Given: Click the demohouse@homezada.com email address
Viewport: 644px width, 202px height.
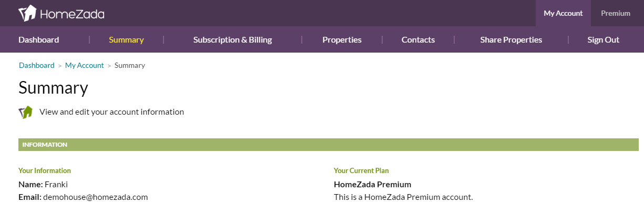Looking at the screenshot, I should pos(95,197).
